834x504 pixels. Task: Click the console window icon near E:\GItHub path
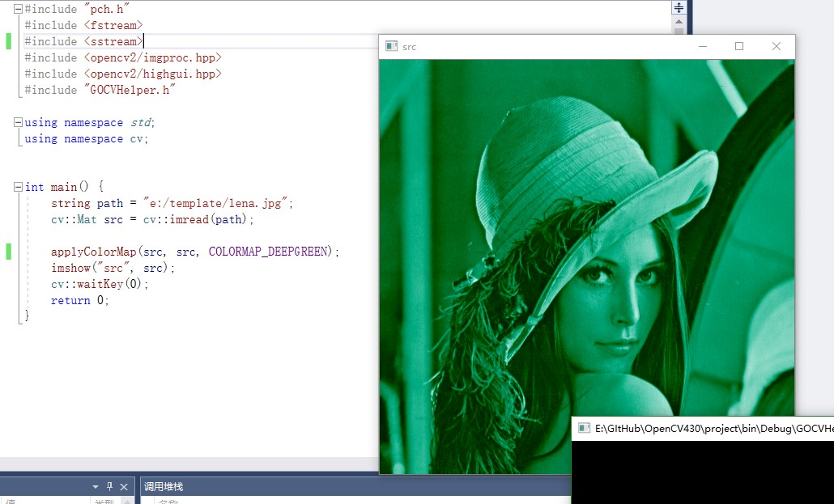(x=584, y=428)
